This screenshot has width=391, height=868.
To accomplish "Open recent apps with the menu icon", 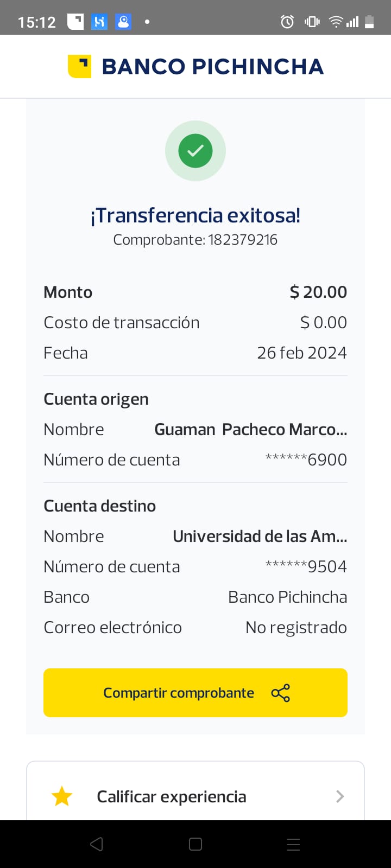I will pos(293,844).
